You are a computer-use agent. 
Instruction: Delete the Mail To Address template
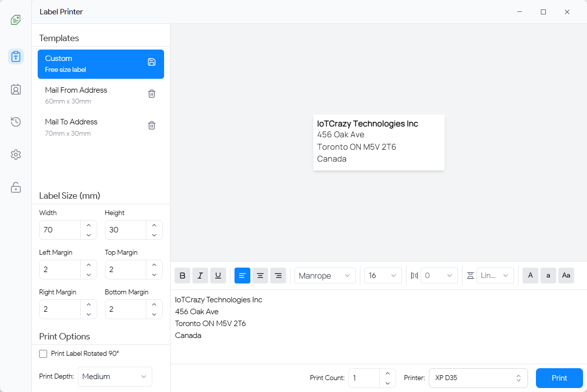click(x=152, y=125)
